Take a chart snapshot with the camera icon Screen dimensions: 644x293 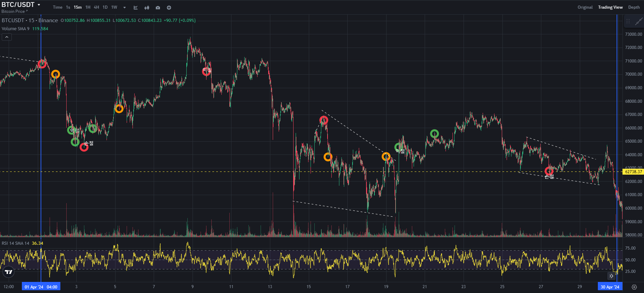pyautogui.click(x=158, y=8)
